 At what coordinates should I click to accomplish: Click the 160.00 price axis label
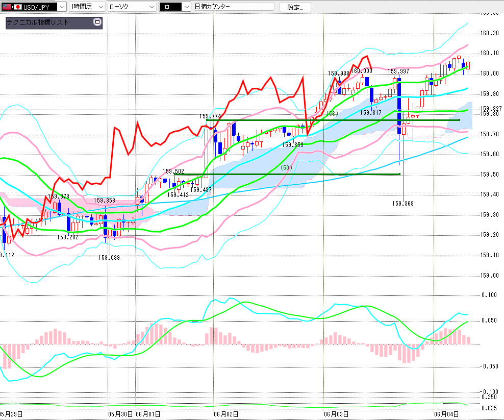(x=490, y=73)
